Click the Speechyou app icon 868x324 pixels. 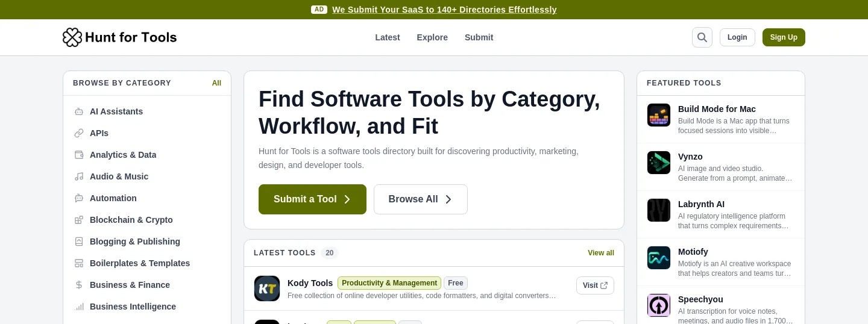[x=659, y=305]
